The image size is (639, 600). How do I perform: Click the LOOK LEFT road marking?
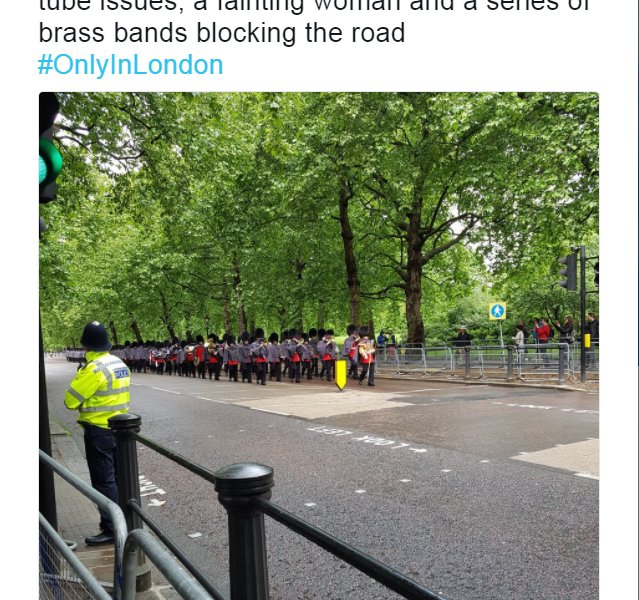[x=366, y=439]
